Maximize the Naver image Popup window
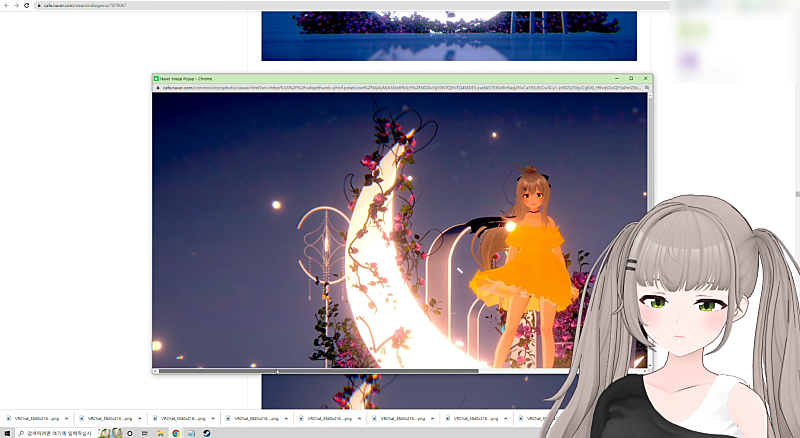The image size is (800, 438). [631, 77]
